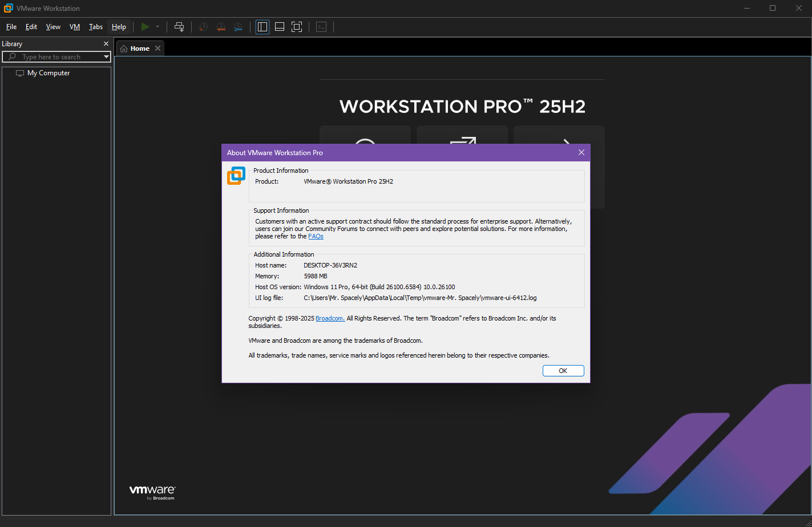This screenshot has width=812, height=527.
Task: Take a snapshot using the clock-plus icon
Action: pyautogui.click(x=203, y=27)
